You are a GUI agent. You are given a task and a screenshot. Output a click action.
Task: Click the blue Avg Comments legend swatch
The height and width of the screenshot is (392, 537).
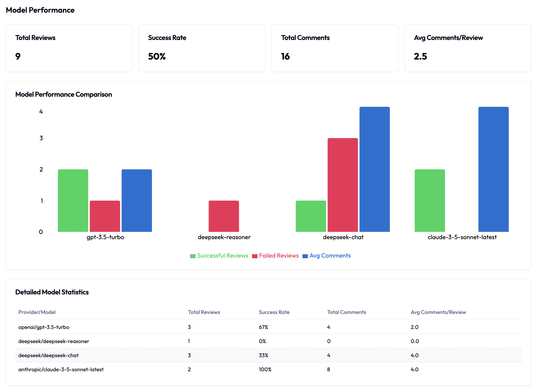pos(305,256)
